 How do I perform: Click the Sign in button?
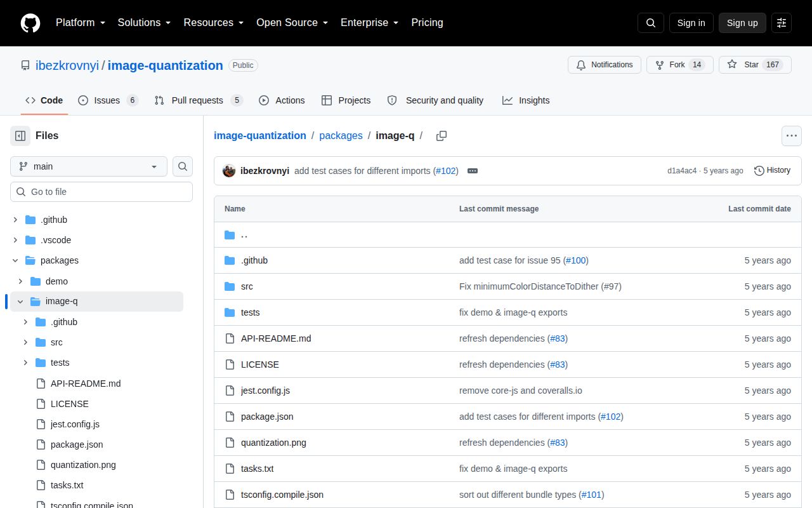[x=691, y=23]
